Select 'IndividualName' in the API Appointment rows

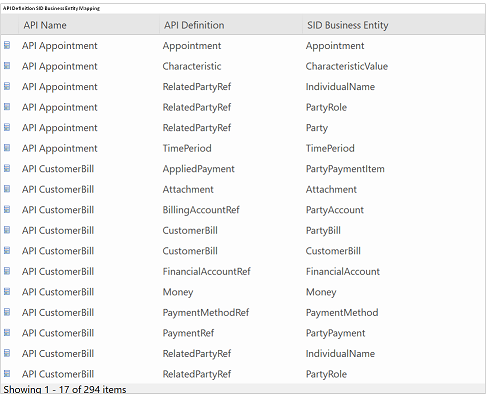tap(340, 87)
